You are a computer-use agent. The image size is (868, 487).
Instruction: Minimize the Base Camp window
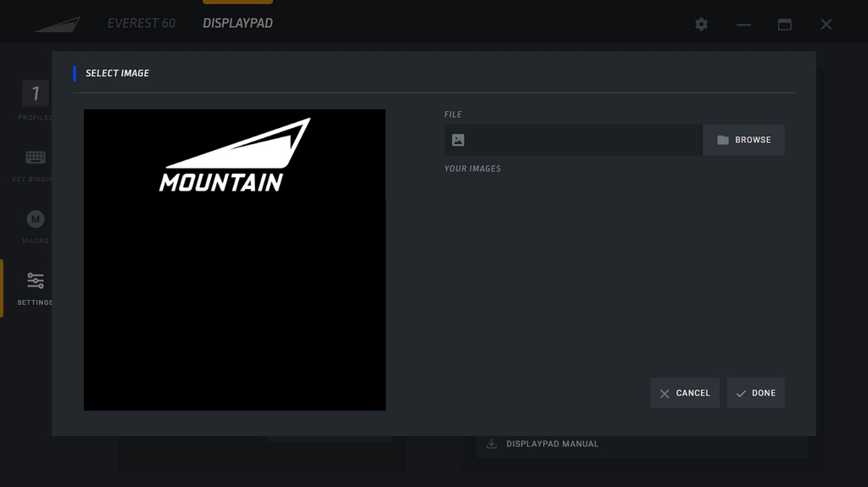point(743,25)
